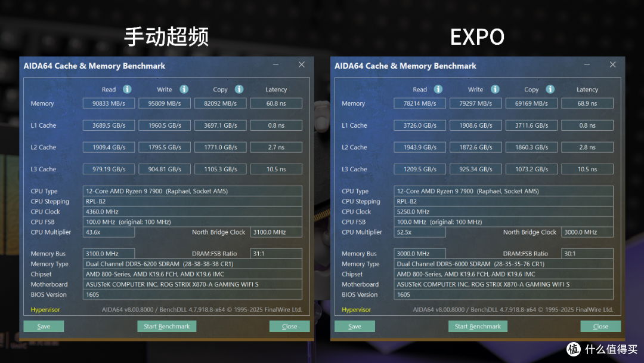Minimize the left AIDA64 window
Screen dimensions: 644x363
tap(275, 64)
